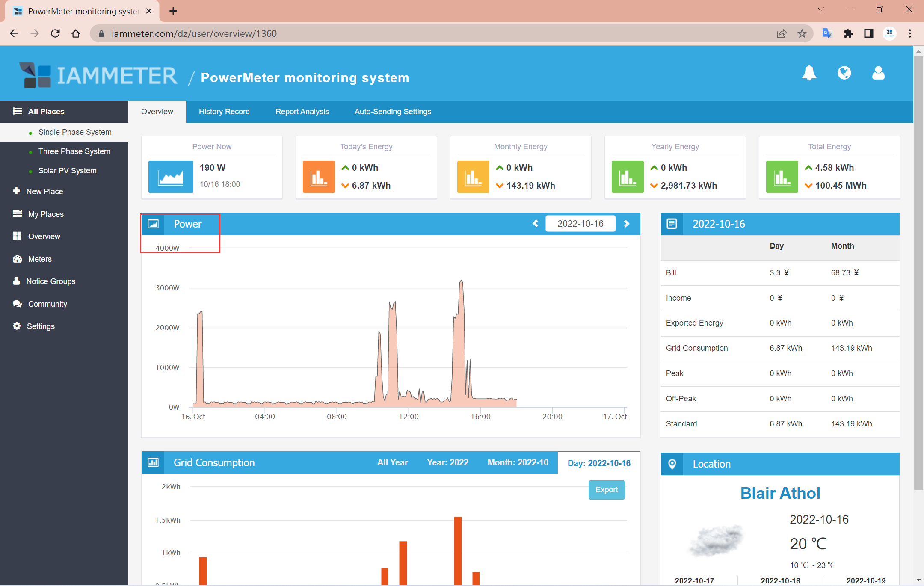
Task: Bookmark page with star icon
Action: 802,33
